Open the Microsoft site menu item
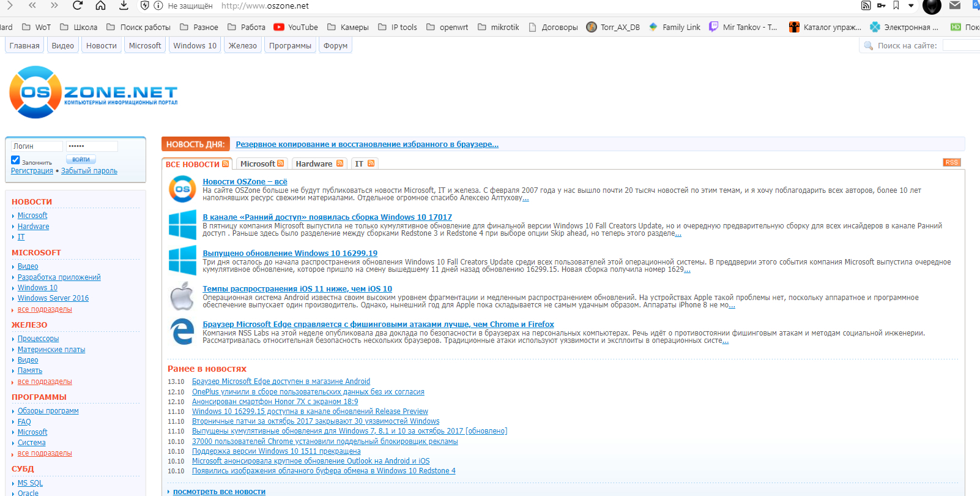This screenshot has width=980, height=496. pyautogui.click(x=145, y=45)
